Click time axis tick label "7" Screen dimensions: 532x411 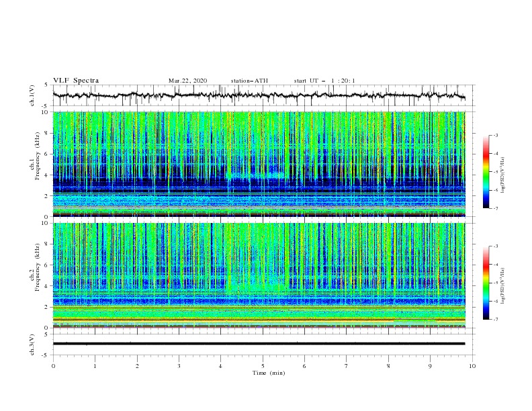[x=347, y=366]
